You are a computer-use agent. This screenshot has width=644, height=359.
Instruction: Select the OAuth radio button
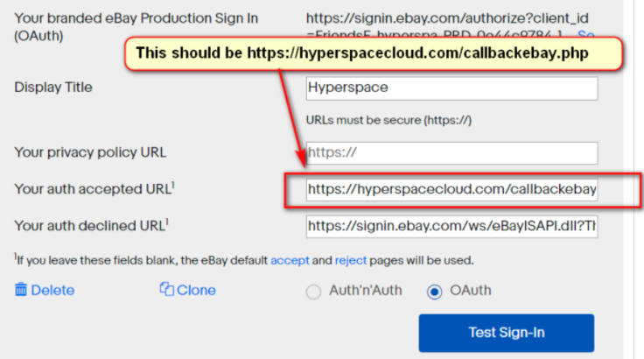435,292
